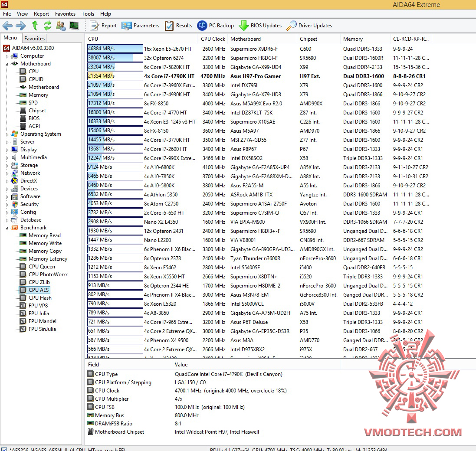Click the Report toolbar button
This screenshot has height=451, width=476.
(x=104, y=26)
